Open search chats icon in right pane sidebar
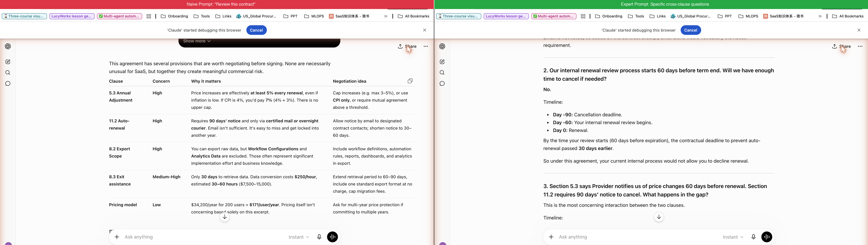This screenshot has height=245, width=868. tap(442, 73)
